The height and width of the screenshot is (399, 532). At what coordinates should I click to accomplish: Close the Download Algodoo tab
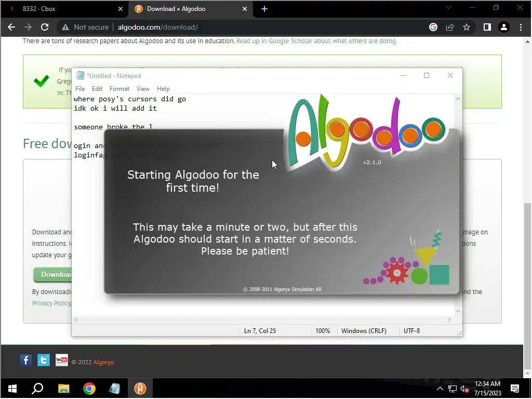coord(245,9)
